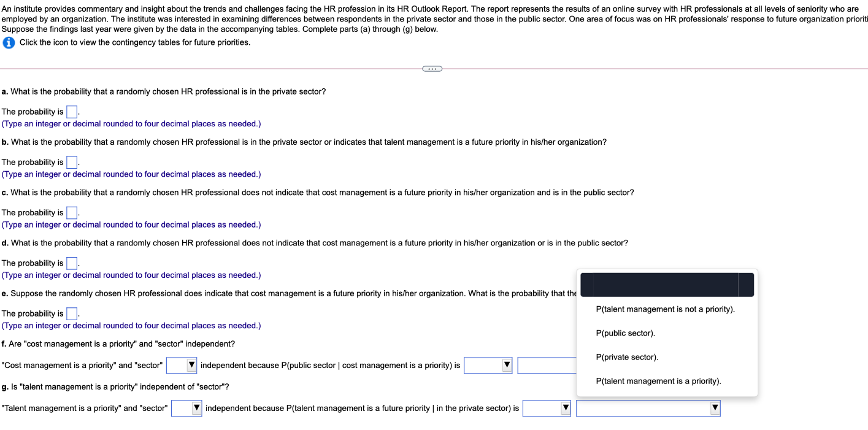Expand the collapsed question content with the ellipsis control

pyautogui.click(x=432, y=68)
